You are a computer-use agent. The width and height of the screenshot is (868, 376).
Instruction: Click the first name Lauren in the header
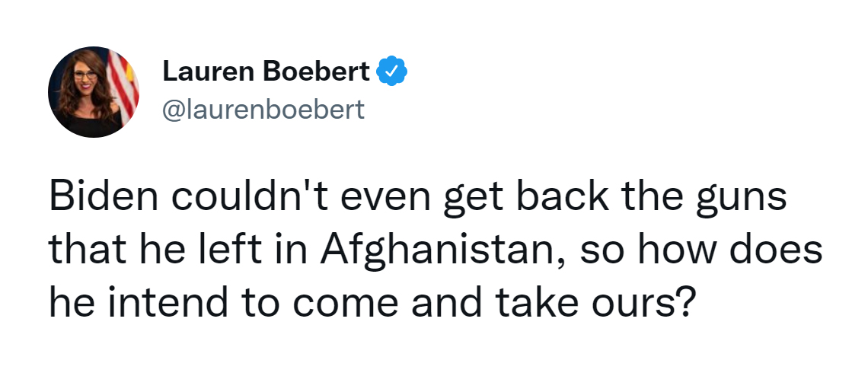click(209, 71)
